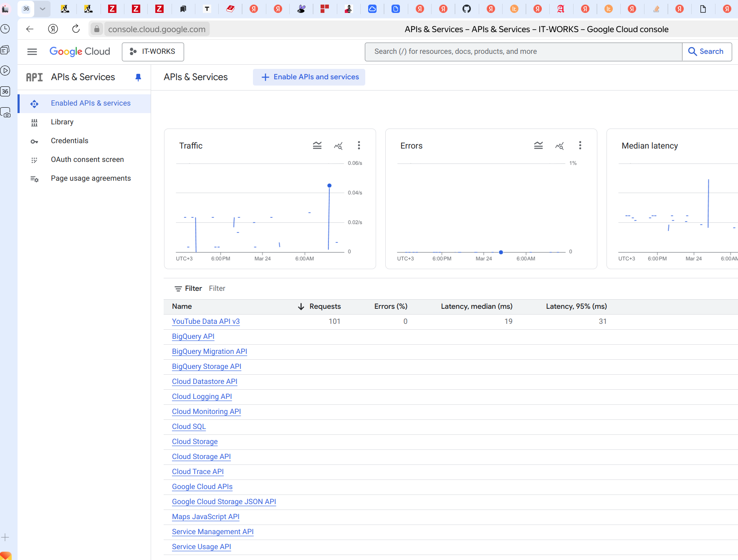Screen dimensions: 738x560
Task: Open BigQuery API link
Action: pos(193,337)
